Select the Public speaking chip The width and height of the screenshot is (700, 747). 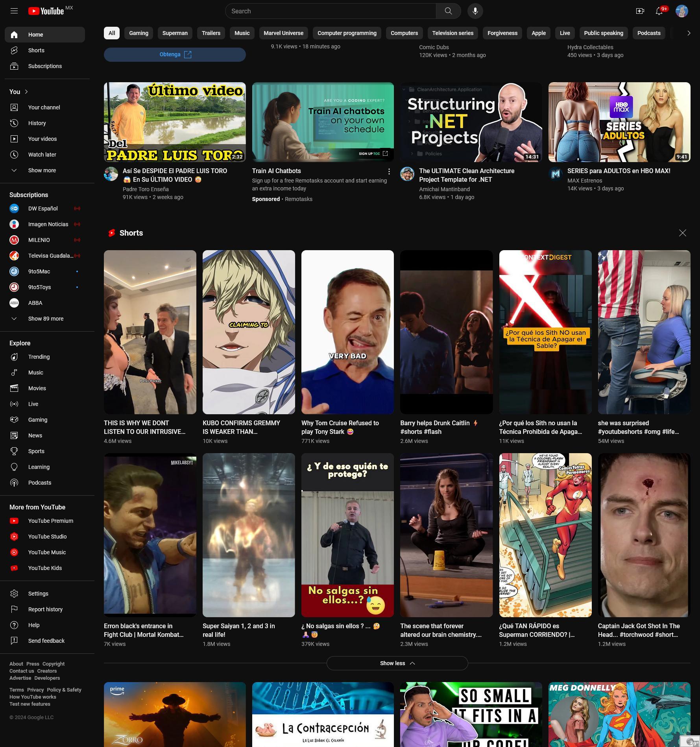tap(603, 33)
